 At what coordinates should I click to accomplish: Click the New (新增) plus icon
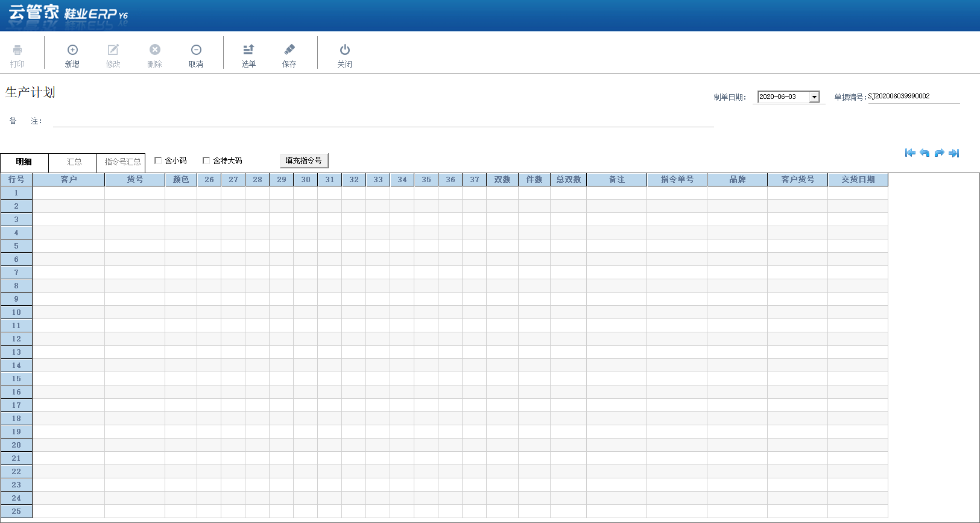[x=72, y=50]
